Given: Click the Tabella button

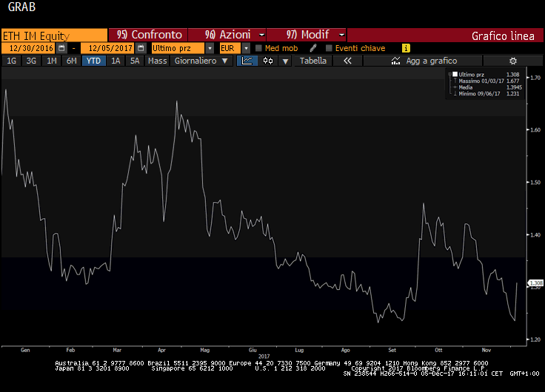Looking at the screenshot, I should 313,61.
